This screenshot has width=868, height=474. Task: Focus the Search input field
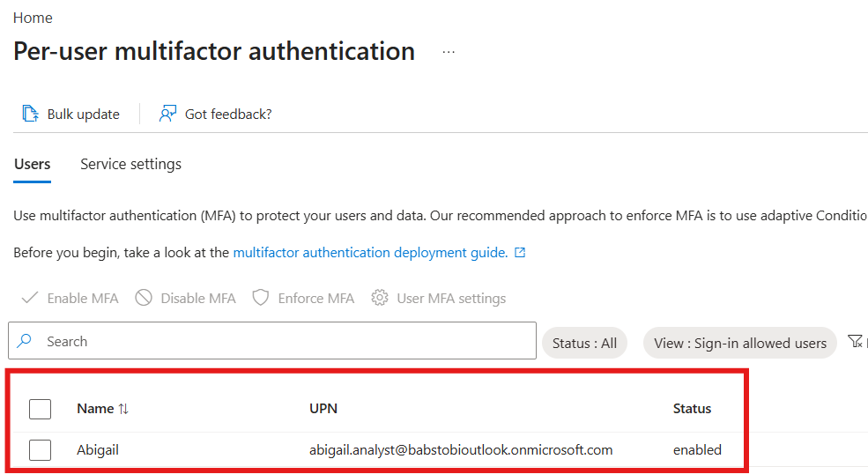tap(272, 341)
